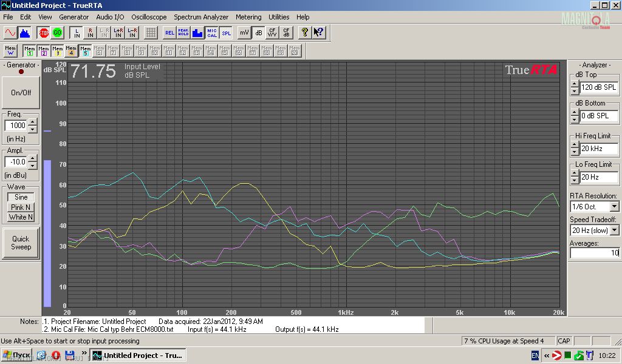Image resolution: width=622 pixels, height=364 pixels.
Task: Decrease generator frequency with down arrow
Action: tap(33, 129)
